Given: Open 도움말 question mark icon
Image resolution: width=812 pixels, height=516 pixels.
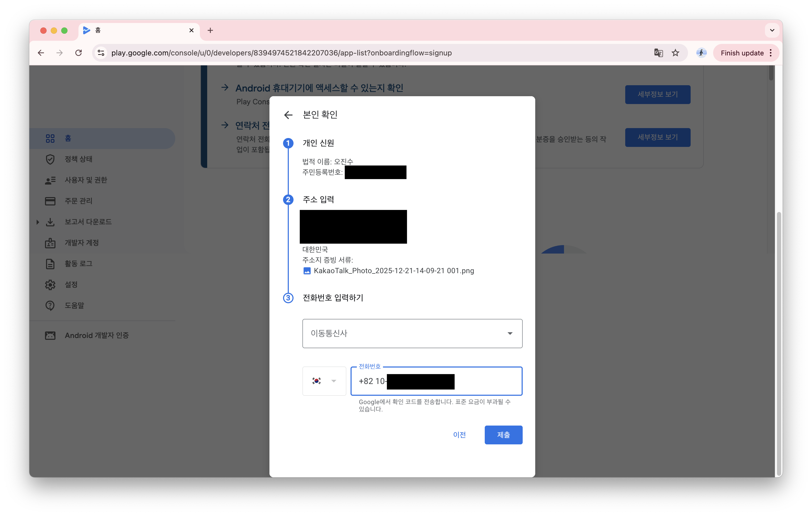Looking at the screenshot, I should (50, 305).
